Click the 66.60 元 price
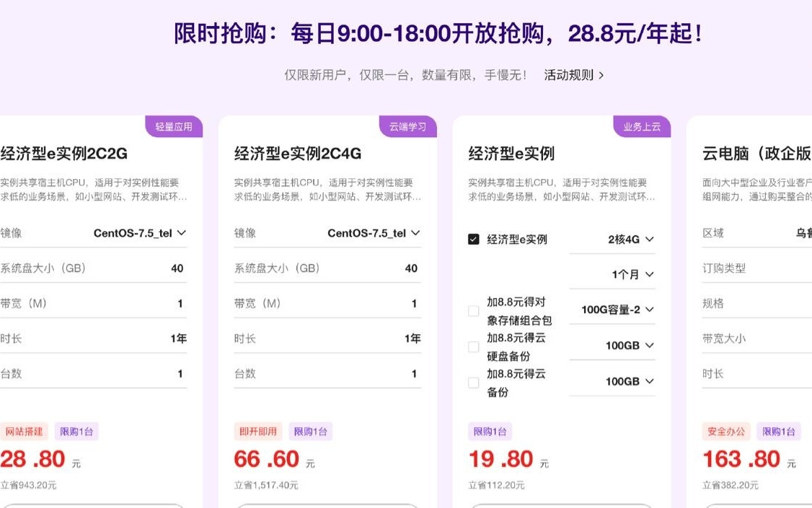 (275, 459)
